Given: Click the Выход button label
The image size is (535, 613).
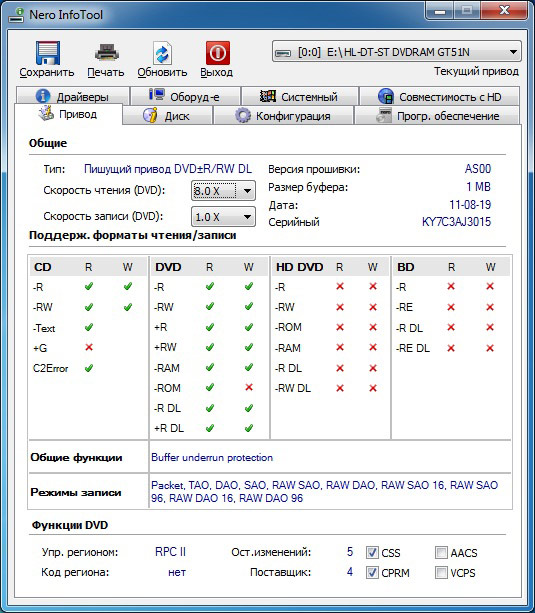Looking at the screenshot, I should 217,73.
